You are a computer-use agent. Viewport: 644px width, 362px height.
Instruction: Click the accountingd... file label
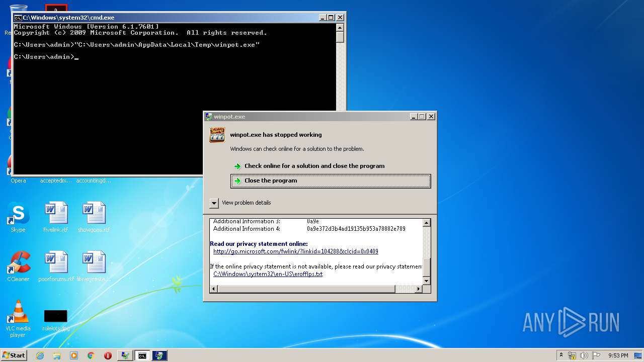[94, 180]
